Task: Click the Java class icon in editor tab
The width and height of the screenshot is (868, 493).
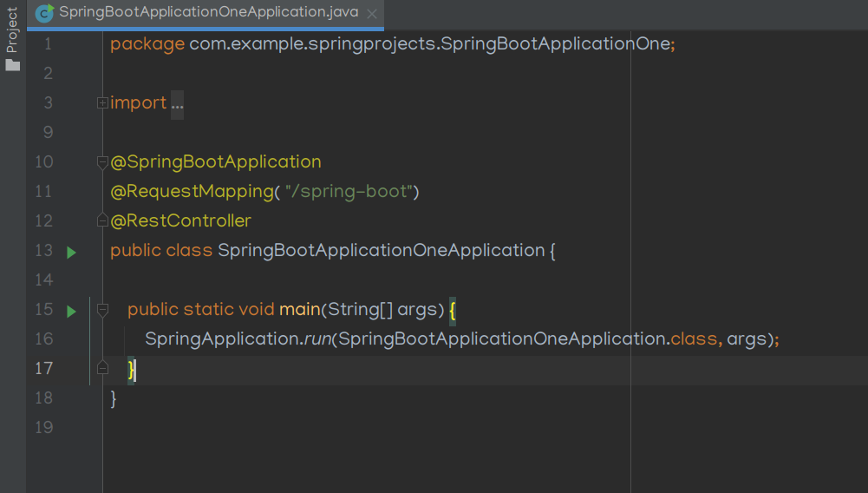Action: coord(44,13)
